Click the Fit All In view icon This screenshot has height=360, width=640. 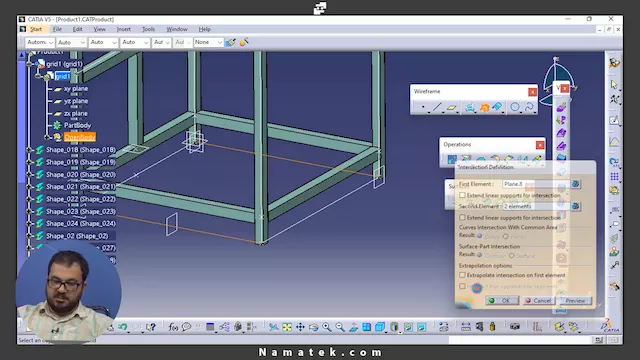click(x=287, y=327)
